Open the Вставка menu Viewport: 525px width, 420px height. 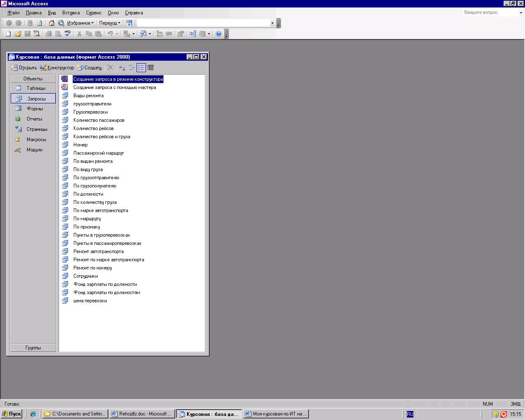[x=71, y=13]
